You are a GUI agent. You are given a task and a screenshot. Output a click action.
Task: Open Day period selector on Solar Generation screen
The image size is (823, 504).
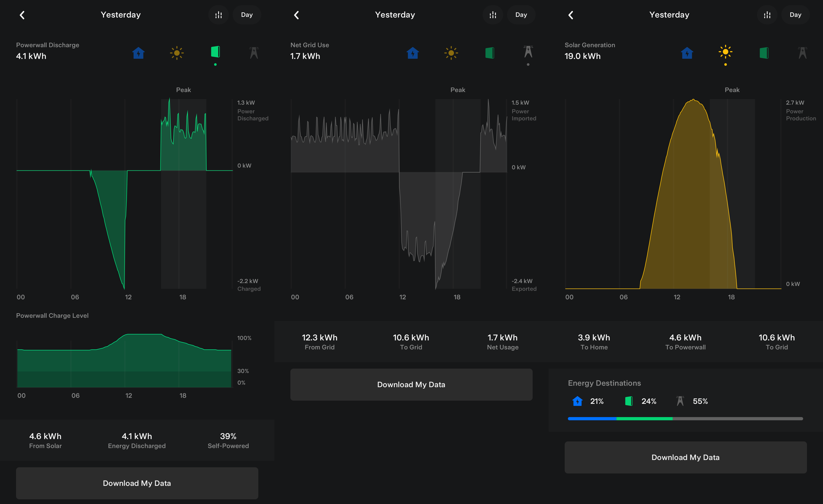(795, 15)
